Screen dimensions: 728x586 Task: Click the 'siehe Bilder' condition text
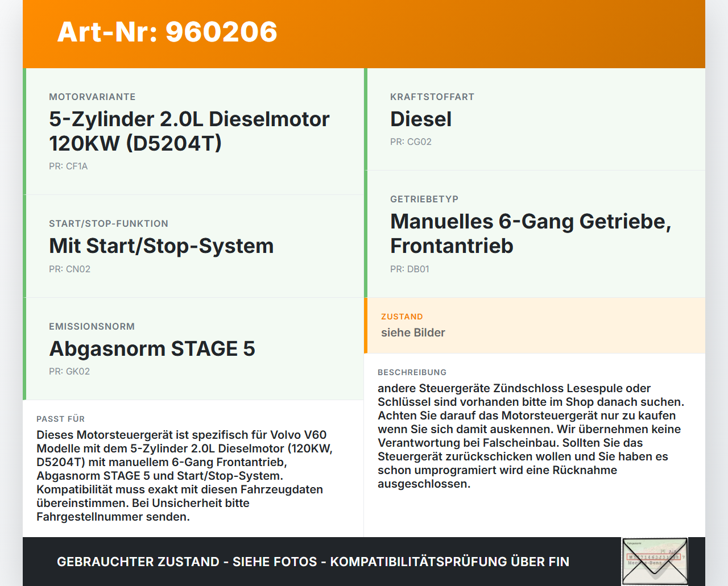413,333
